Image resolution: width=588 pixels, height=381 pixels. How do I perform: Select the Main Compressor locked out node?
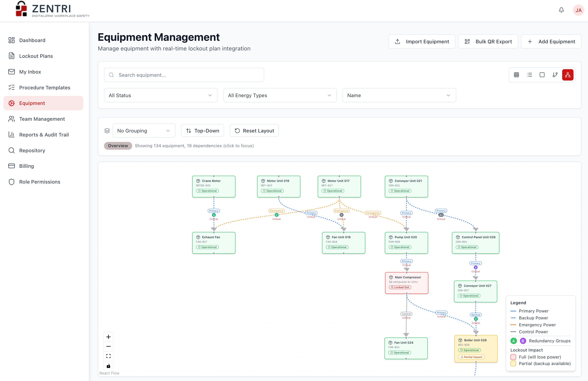(x=406, y=283)
